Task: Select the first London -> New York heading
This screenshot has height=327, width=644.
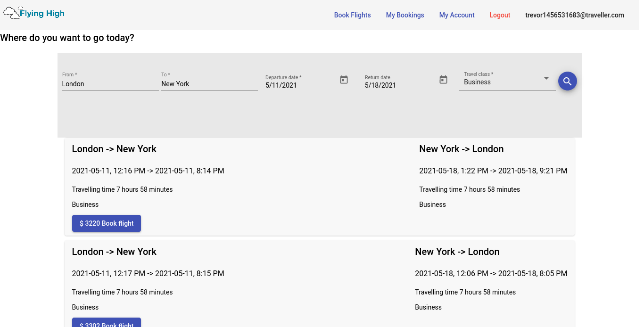Action: click(114, 149)
